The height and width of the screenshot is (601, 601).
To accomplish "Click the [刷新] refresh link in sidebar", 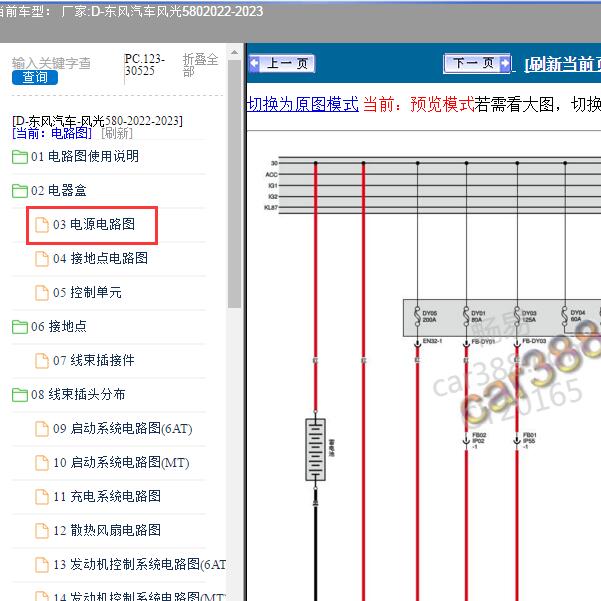I will 117,133.
